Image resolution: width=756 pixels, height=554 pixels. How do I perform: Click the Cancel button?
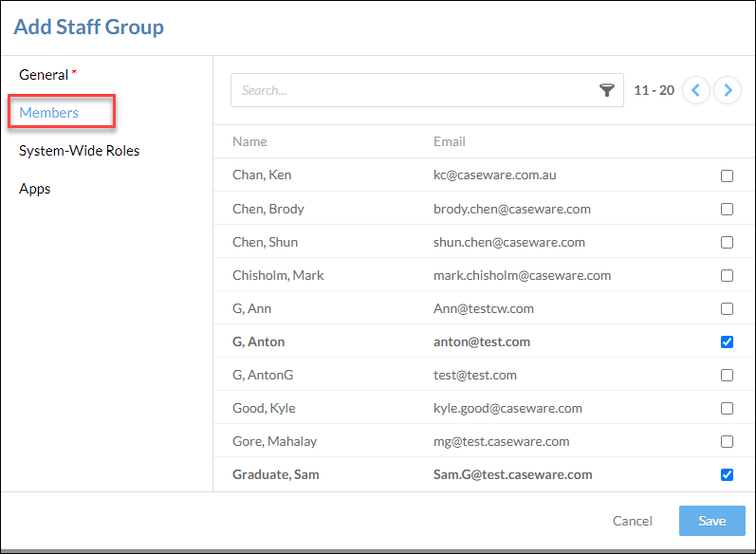pyautogui.click(x=632, y=521)
